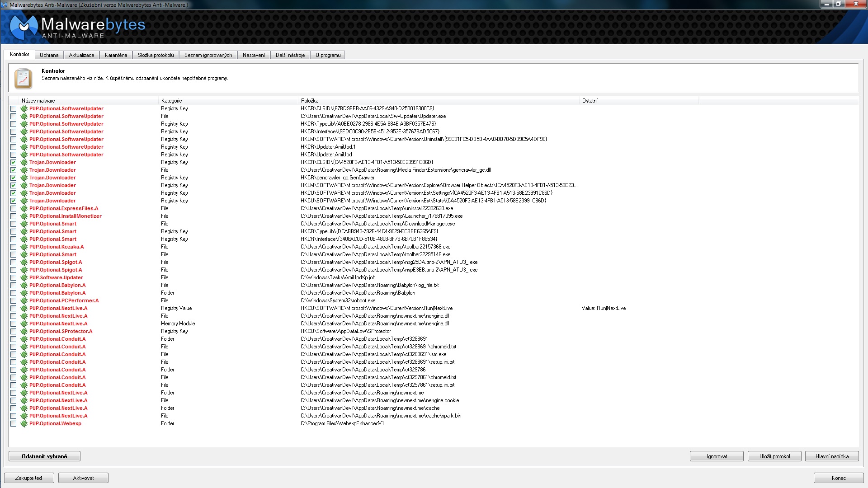
Task: Click bug icon beside PUP.Optional.SProtector.A
Action: click(x=24, y=332)
